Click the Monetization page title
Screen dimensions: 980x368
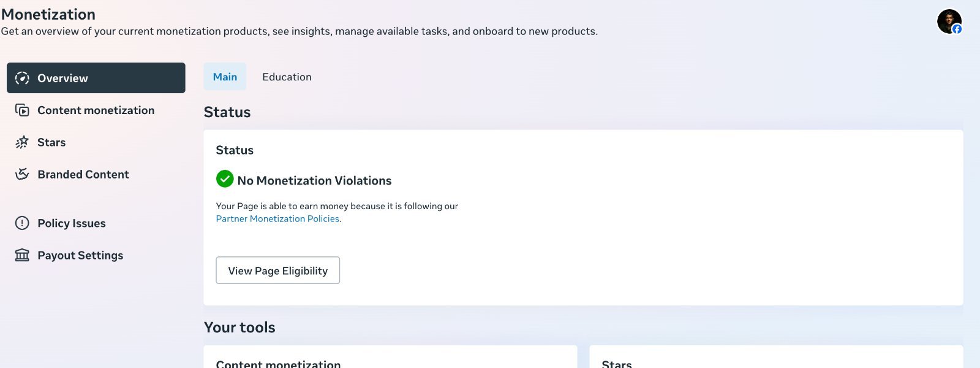coord(48,14)
